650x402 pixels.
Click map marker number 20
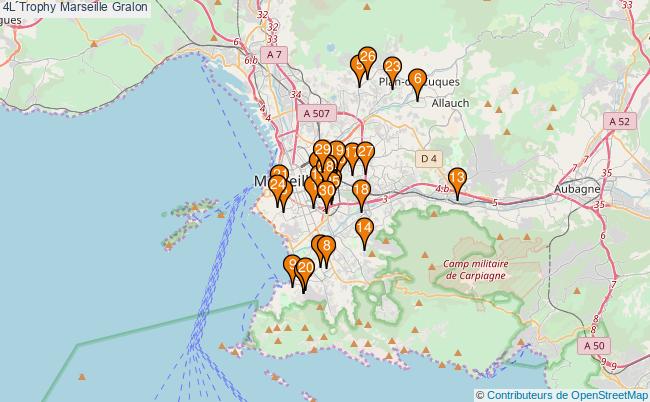306,269
